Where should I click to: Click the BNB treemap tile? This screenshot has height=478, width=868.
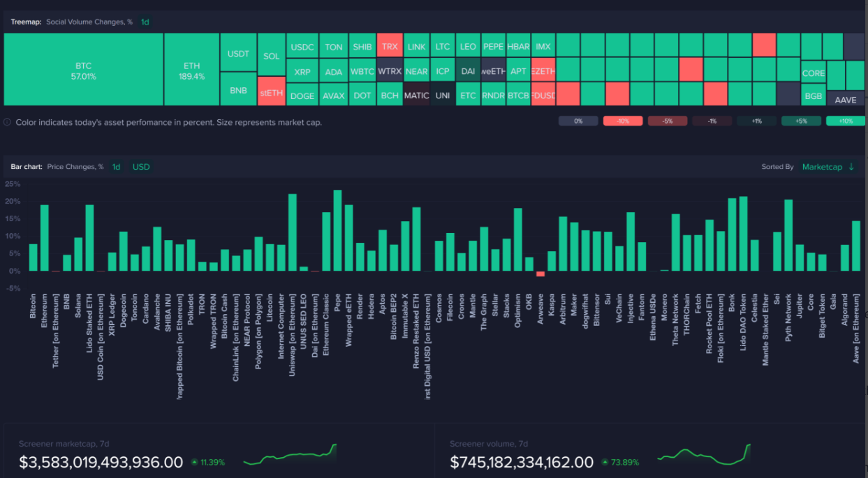pyautogui.click(x=238, y=91)
